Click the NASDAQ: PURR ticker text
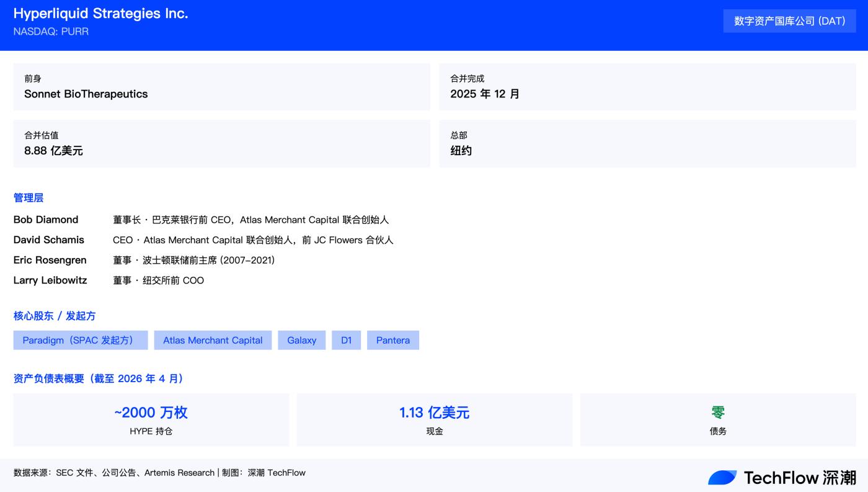This screenshot has width=868, height=492. point(51,32)
